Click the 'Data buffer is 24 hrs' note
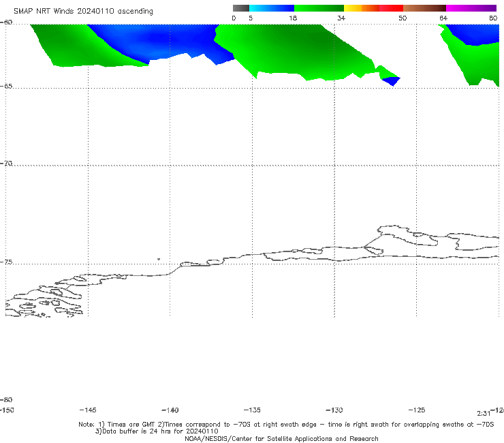Screen dimensions: 504x443 pos(157,431)
